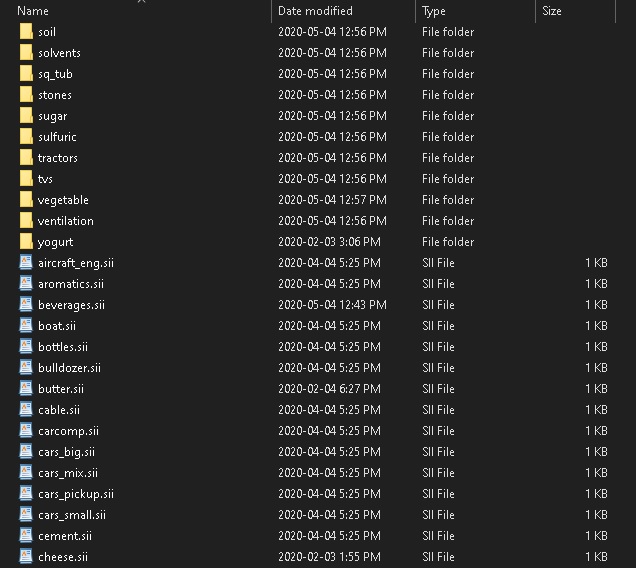
Task: Select the cheese.sii file icon
Action: pos(26,557)
